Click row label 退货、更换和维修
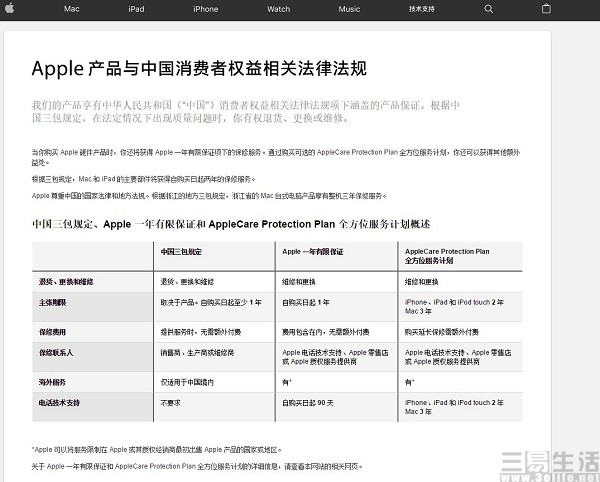600x482 pixels. coord(66,282)
